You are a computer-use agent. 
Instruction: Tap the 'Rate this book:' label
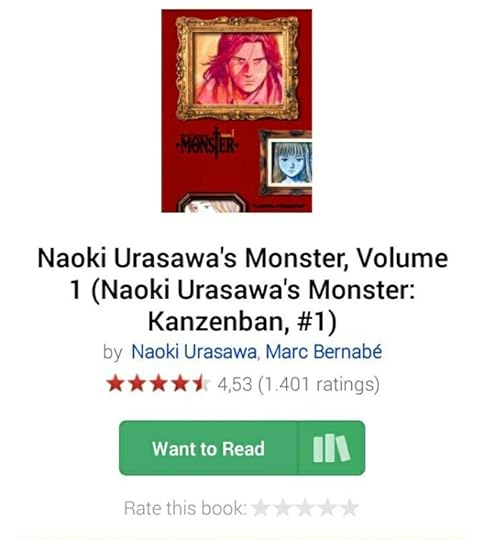tap(185, 508)
